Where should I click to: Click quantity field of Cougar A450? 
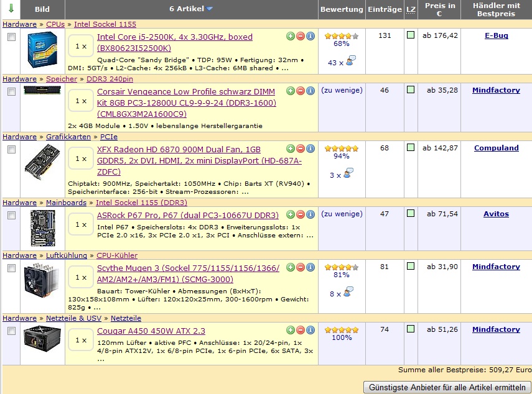coord(81,340)
